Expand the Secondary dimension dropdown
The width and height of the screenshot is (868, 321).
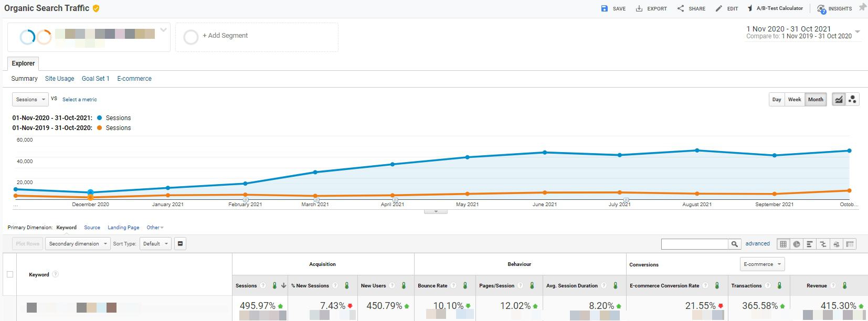coord(77,244)
